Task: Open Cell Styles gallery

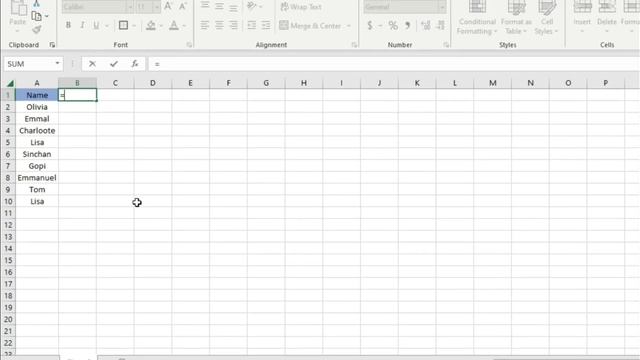Action: (x=547, y=17)
